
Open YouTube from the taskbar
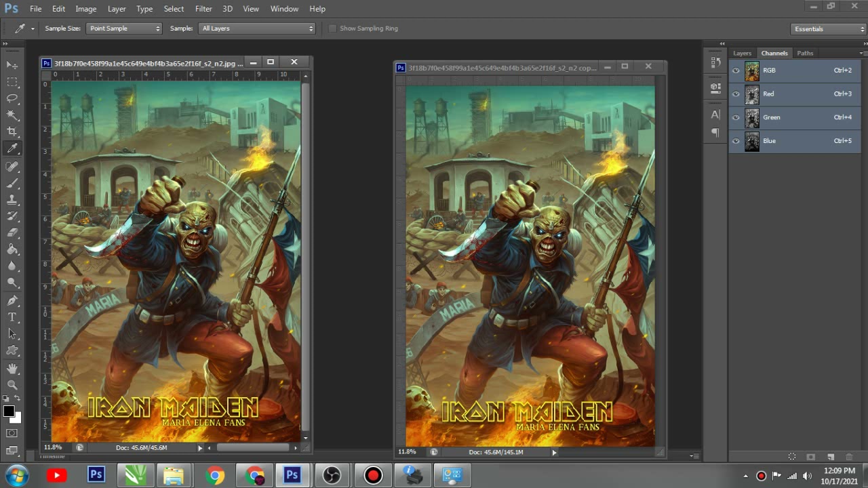pos(57,476)
